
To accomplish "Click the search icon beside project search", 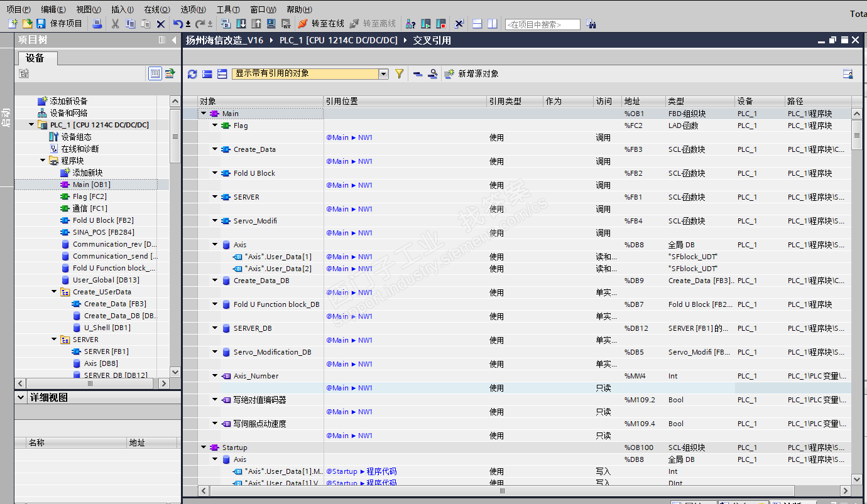I will click(x=591, y=24).
